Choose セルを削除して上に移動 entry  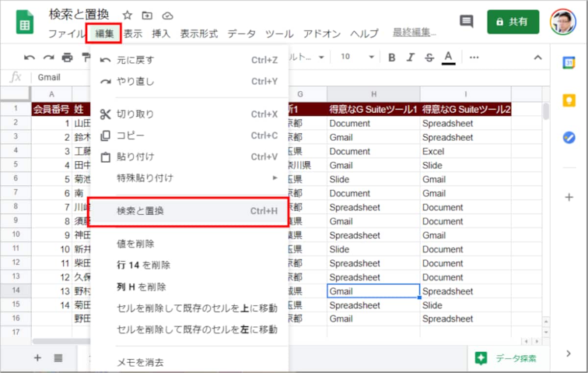(189, 308)
